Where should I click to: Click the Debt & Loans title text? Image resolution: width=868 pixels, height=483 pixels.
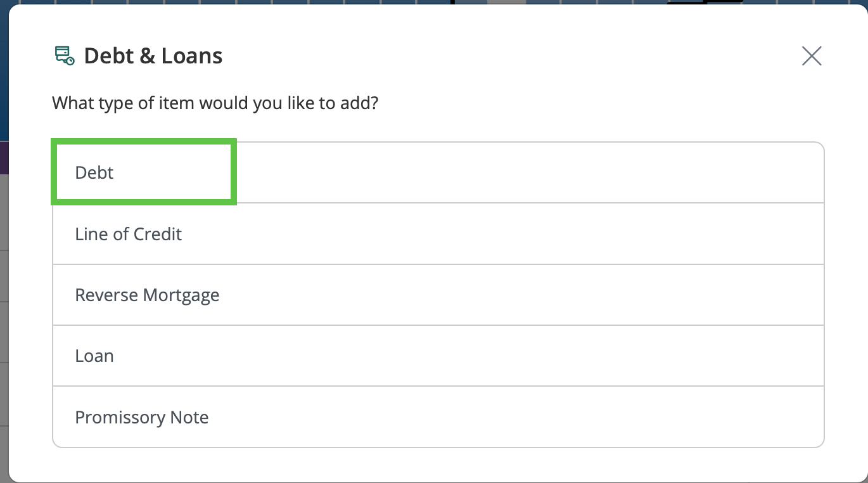(153, 56)
